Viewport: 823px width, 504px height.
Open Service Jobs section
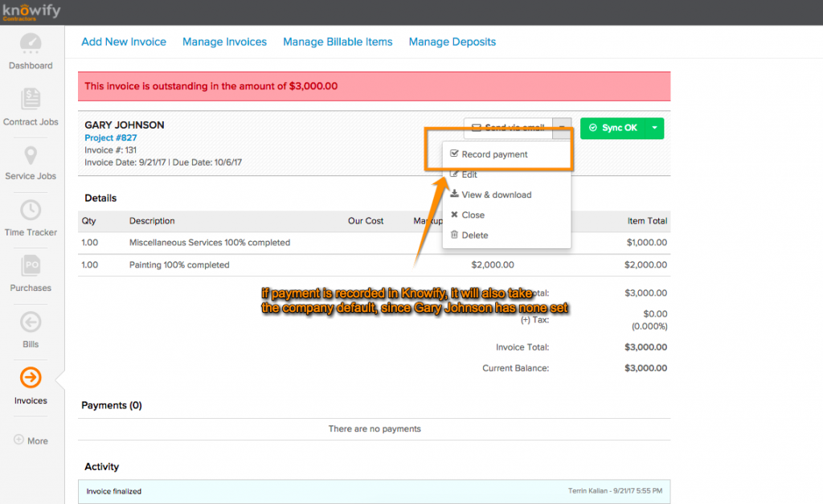pyautogui.click(x=31, y=165)
